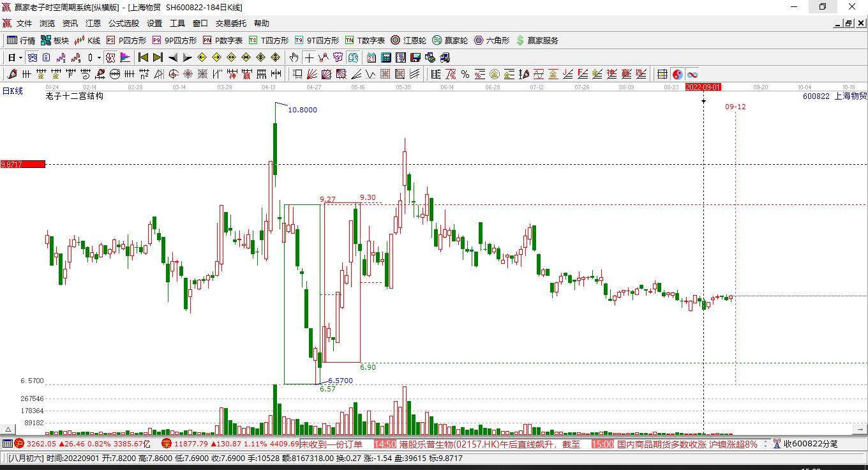Select the red pencil drawing tool

click(12, 74)
